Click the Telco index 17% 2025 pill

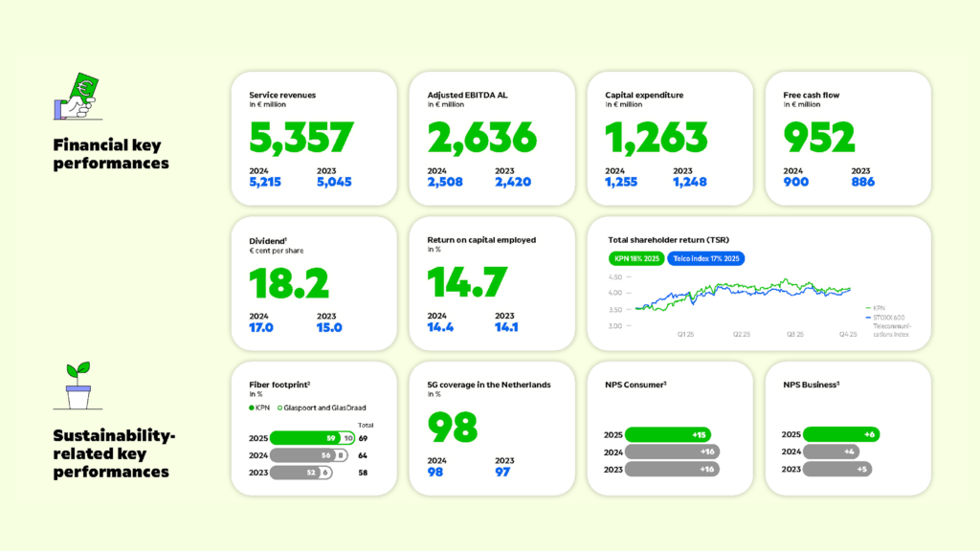[x=706, y=258]
